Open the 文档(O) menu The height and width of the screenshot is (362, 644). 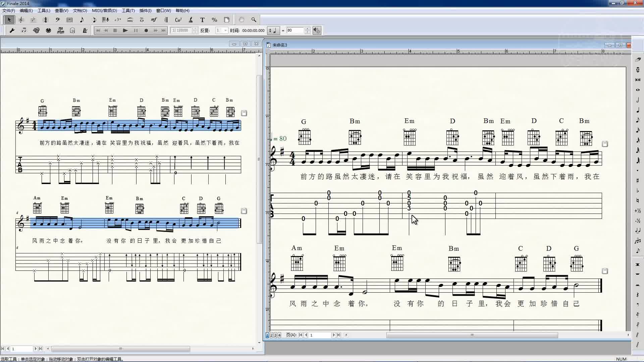(80, 11)
